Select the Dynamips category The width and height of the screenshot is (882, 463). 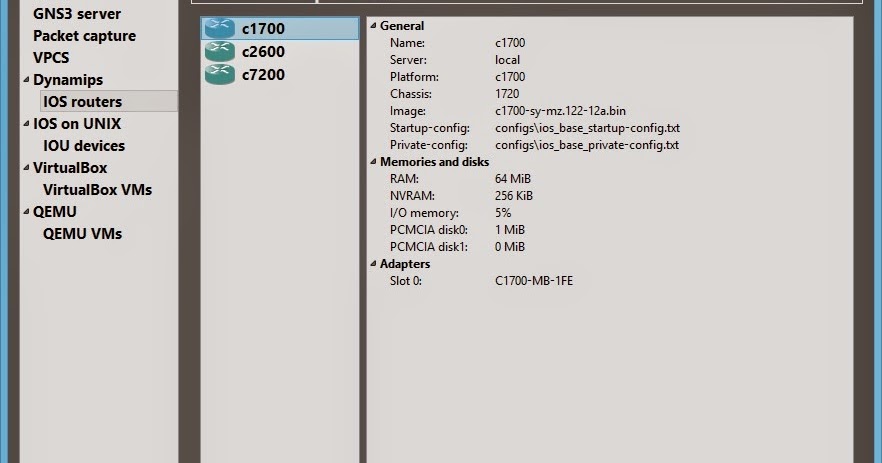click(x=68, y=79)
